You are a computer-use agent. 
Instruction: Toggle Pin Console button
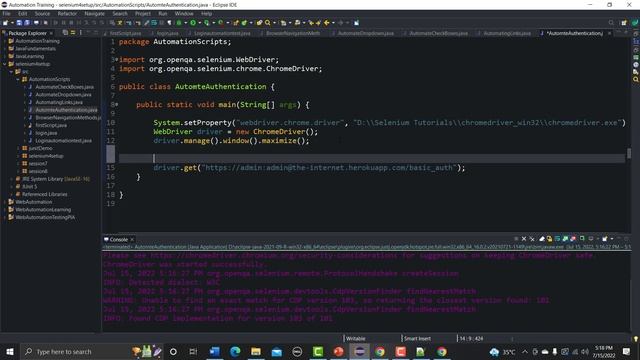[x=582, y=239]
